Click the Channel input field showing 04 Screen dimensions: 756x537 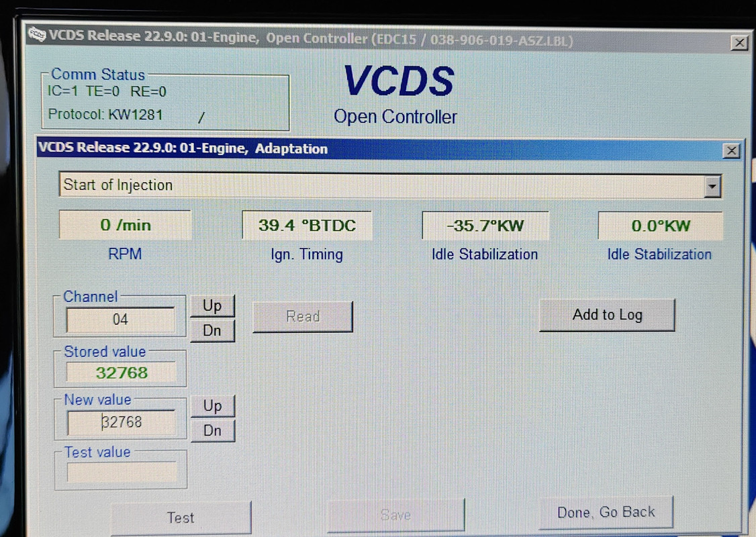click(x=121, y=320)
